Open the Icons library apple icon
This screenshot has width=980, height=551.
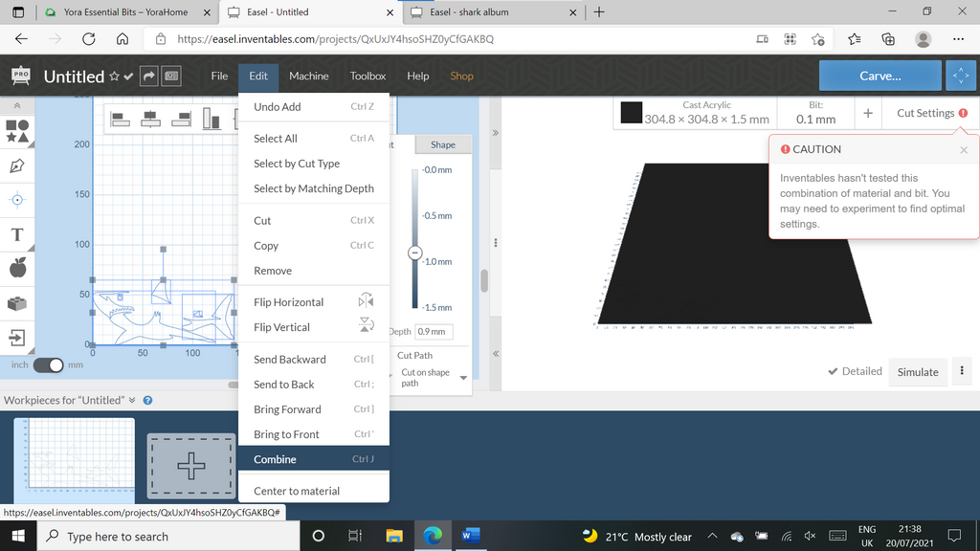(17, 268)
